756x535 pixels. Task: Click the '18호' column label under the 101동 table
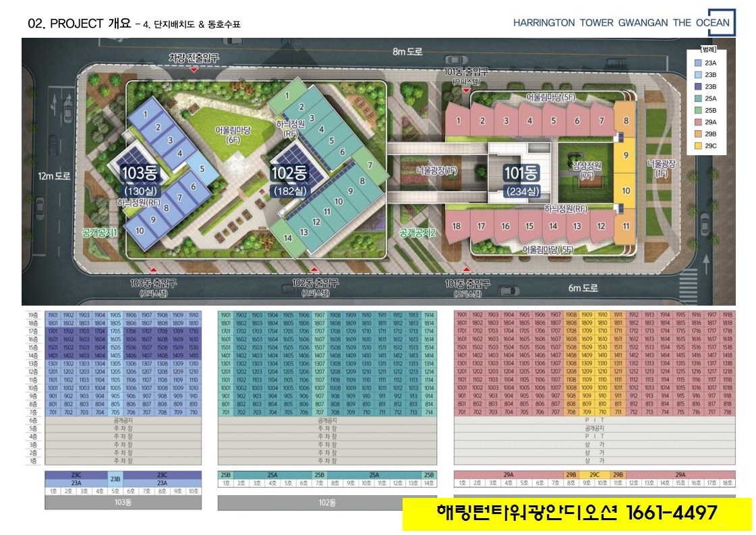point(728,483)
